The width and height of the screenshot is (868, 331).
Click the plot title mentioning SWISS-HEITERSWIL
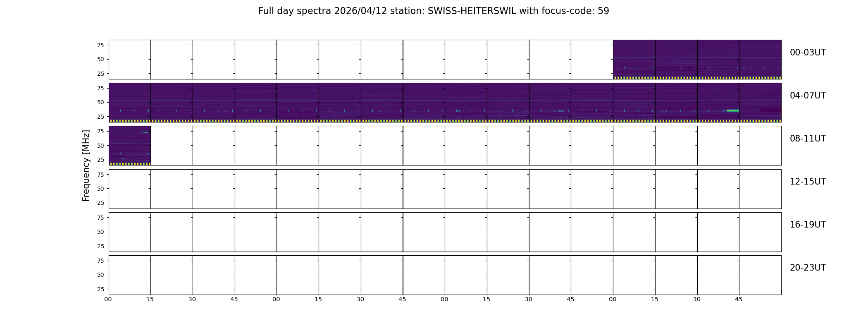(x=434, y=11)
